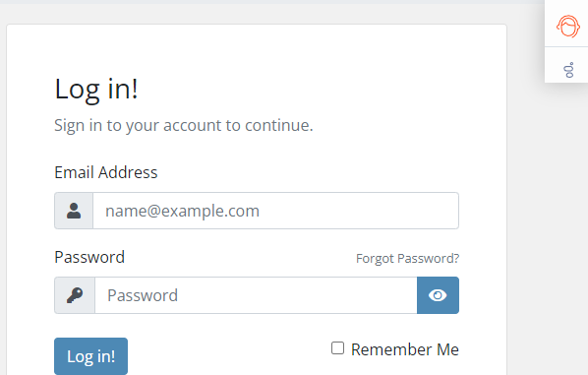588x375 pixels.
Task: Click the word 'Address' in email label
Action: (128, 172)
